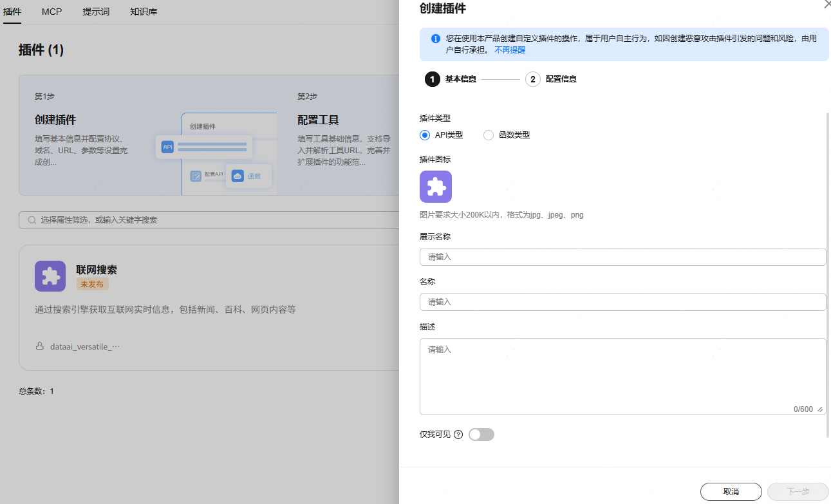Click the attribute filter search box
This screenshot has width=831, height=504.
tap(212, 220)
